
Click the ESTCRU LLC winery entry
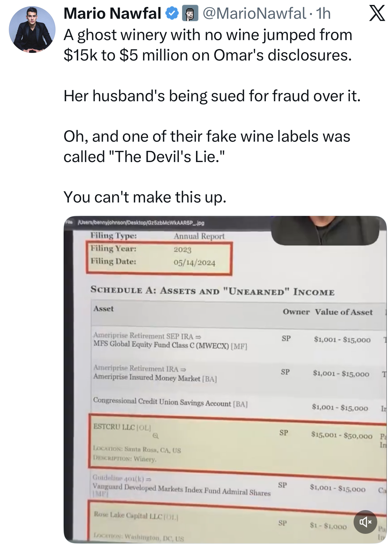point(122,427)
